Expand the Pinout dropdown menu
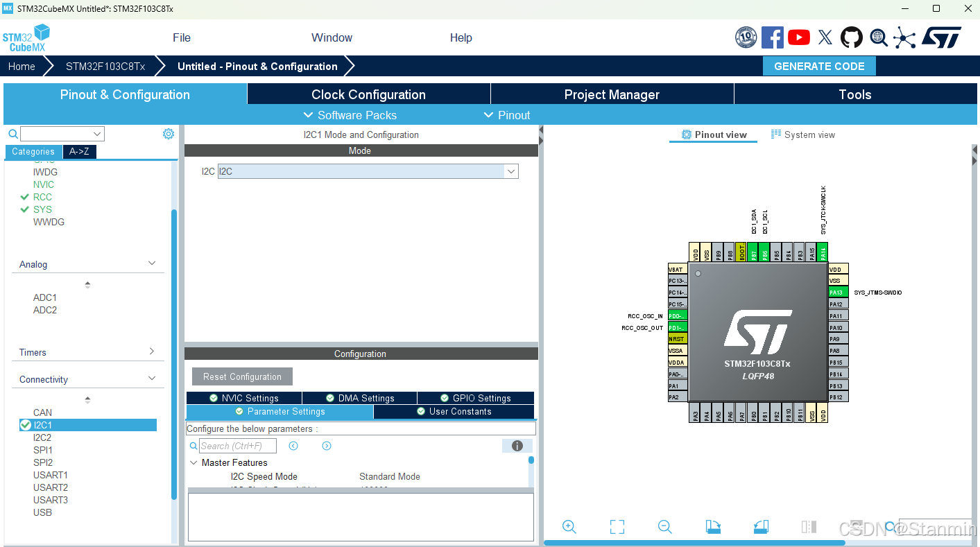980x547 pixels. pos(507,115)
